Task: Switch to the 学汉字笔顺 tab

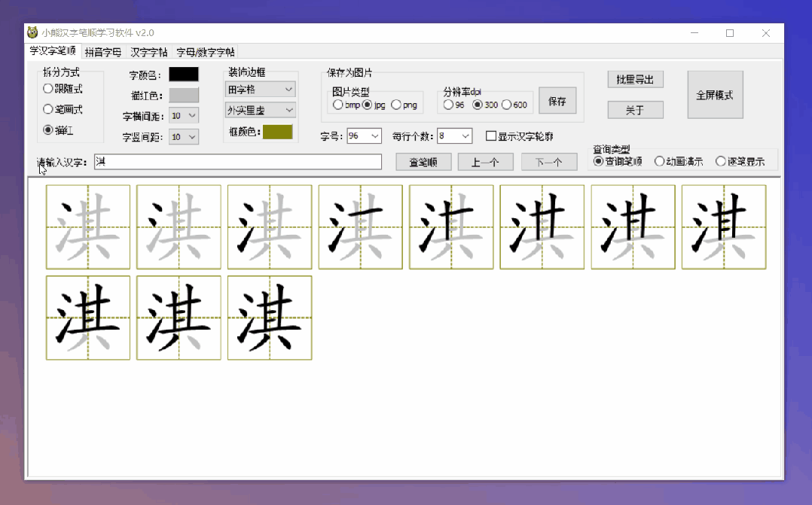Action: 52,50
